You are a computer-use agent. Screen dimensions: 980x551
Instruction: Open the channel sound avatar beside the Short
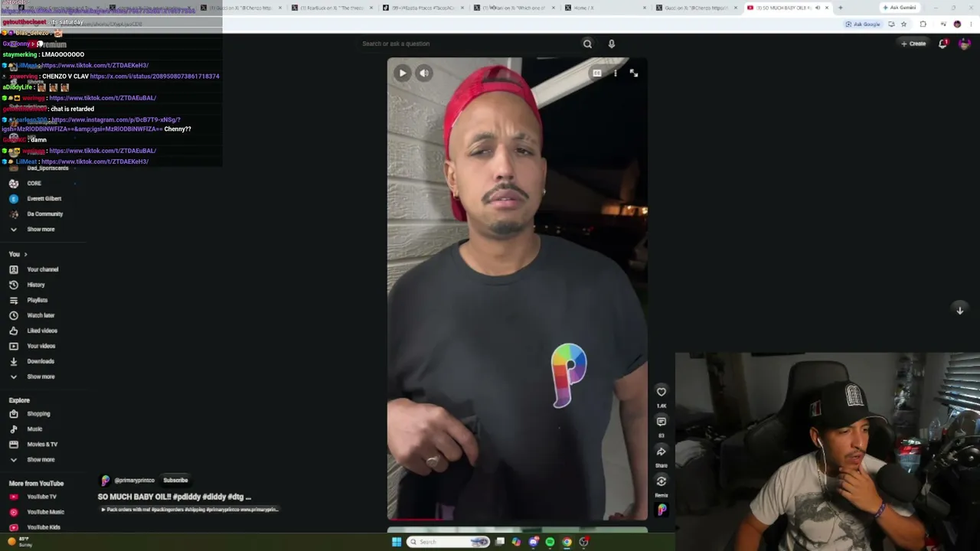(661, 510)
